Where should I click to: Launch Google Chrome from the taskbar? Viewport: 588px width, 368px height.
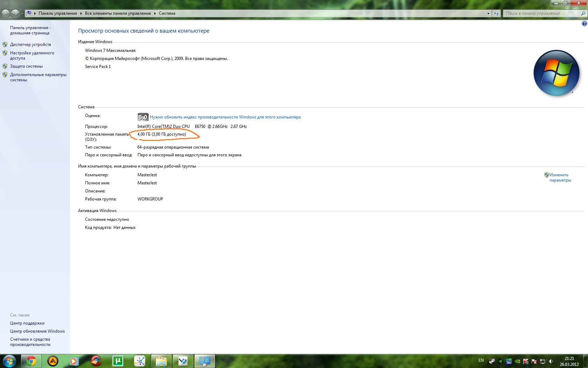tap(31, 361)
